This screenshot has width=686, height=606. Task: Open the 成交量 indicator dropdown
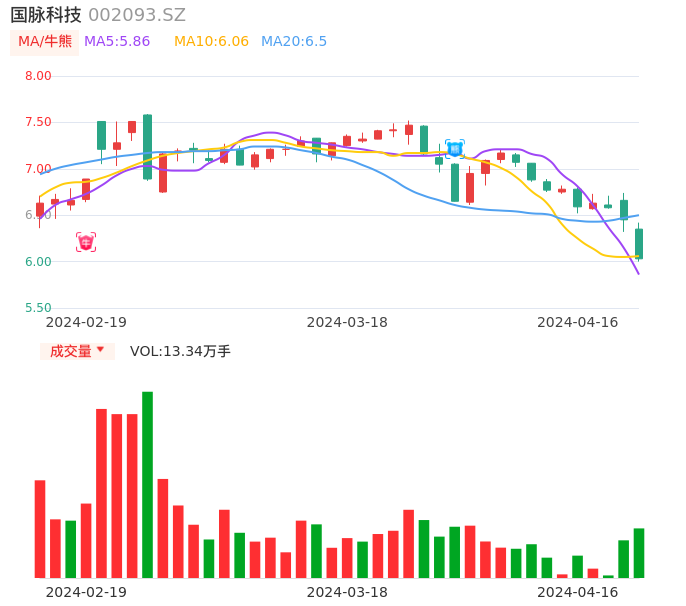77,351
